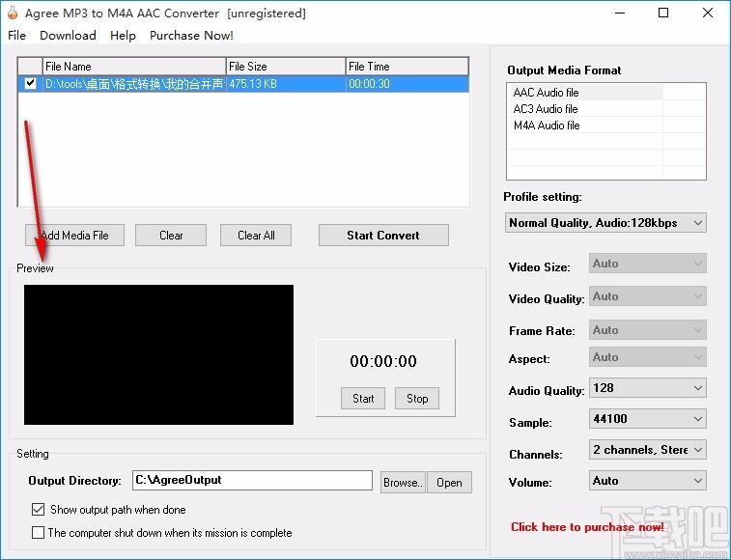Open the Frame Rate dropdown
Image resolution: width=731 pixels, height=560 pixels.
coord(648,329)
